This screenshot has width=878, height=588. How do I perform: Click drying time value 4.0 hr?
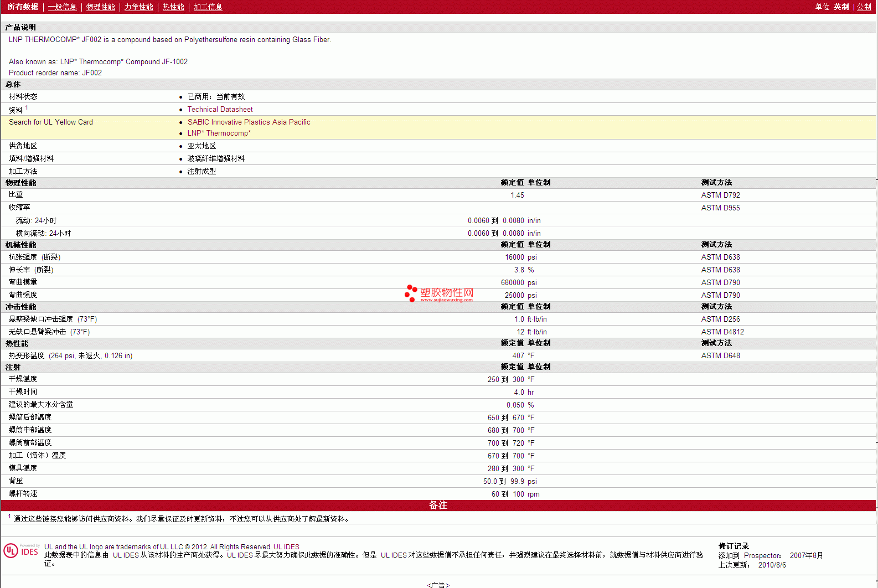click(524, 392)
